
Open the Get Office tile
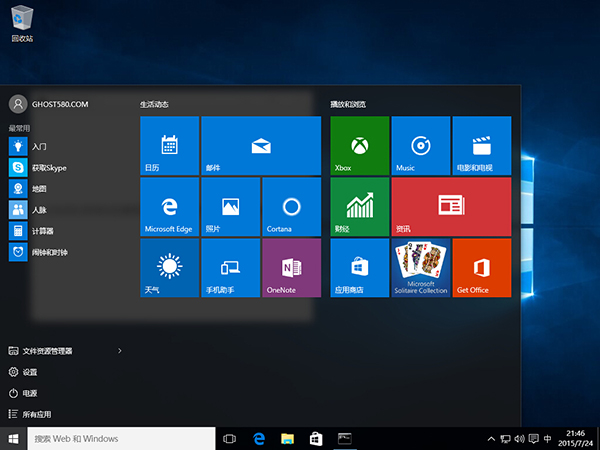(x=482, y=268)
